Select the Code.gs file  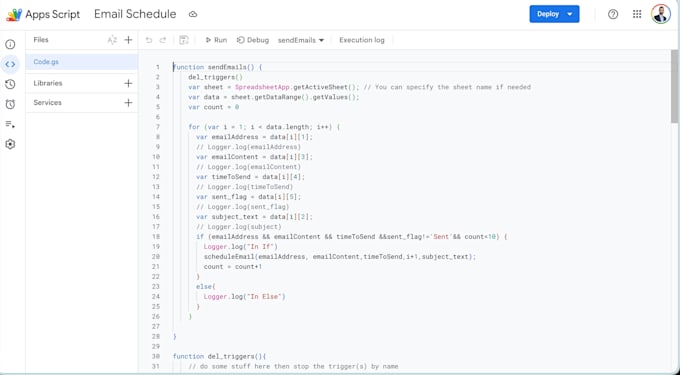point(82,62)
